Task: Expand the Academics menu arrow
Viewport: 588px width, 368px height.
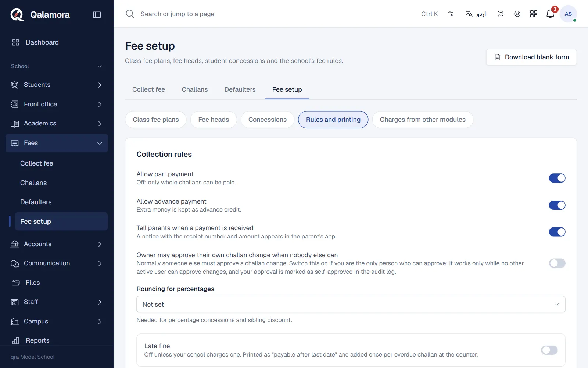Action: click(x=100, y=124)
